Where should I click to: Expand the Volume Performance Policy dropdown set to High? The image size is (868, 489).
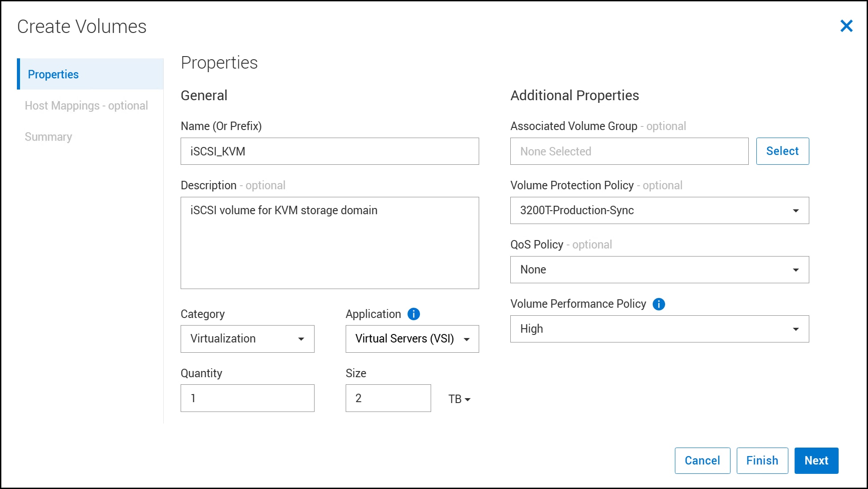pos(659,329)
